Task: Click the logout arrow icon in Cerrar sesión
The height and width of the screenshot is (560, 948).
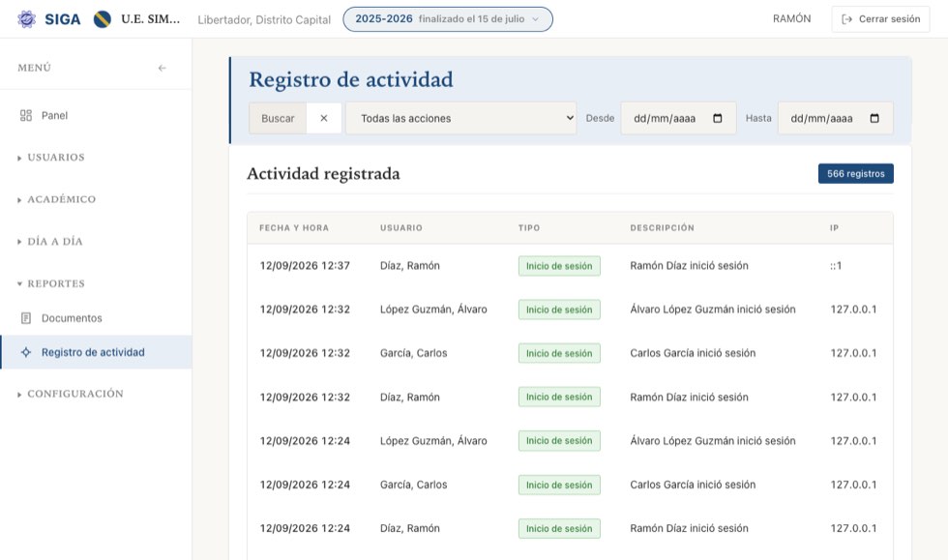Action: (847, 19)
